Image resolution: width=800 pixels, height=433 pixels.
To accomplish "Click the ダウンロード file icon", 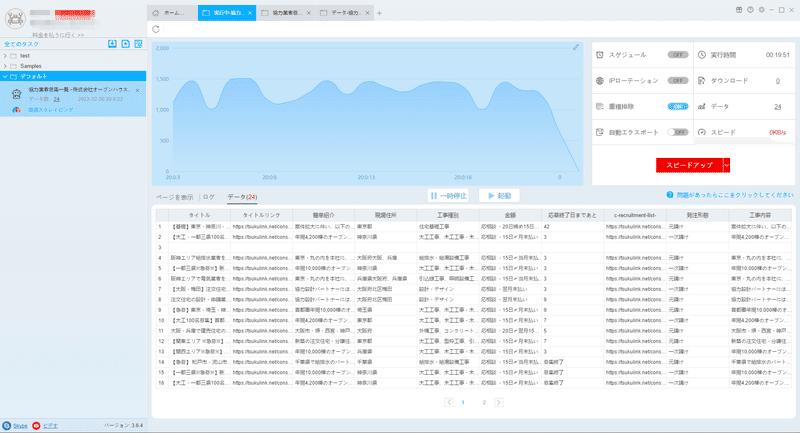I will pos(702,81).
